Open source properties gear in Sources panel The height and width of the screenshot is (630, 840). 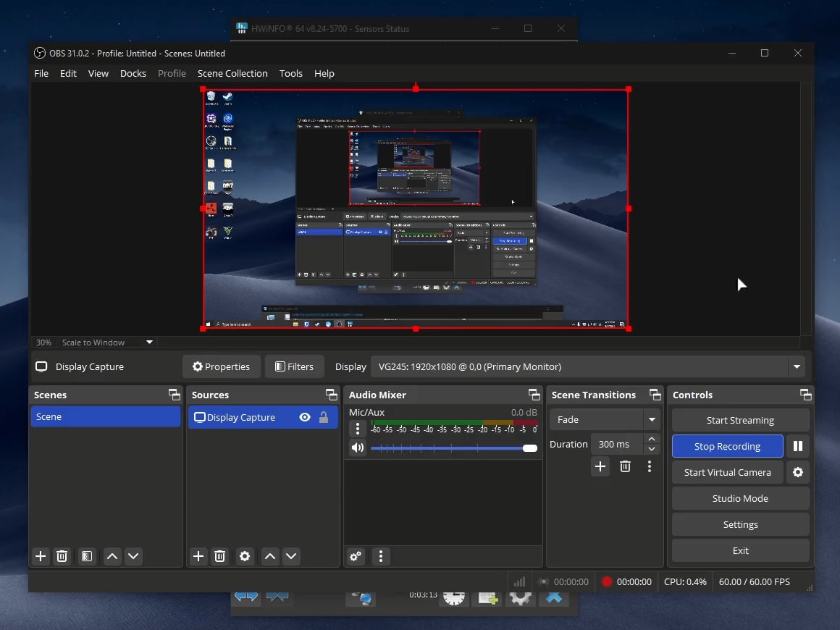click(244, 556)
